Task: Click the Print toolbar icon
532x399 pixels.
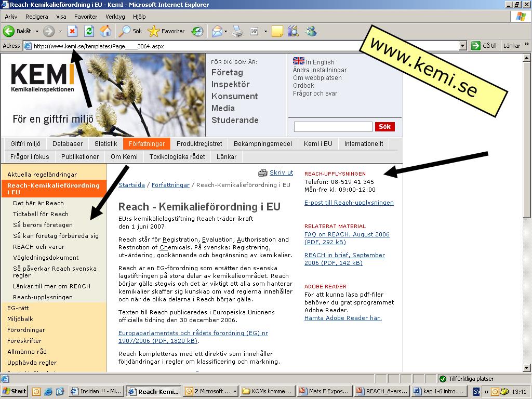Action: tap(237, 31)
